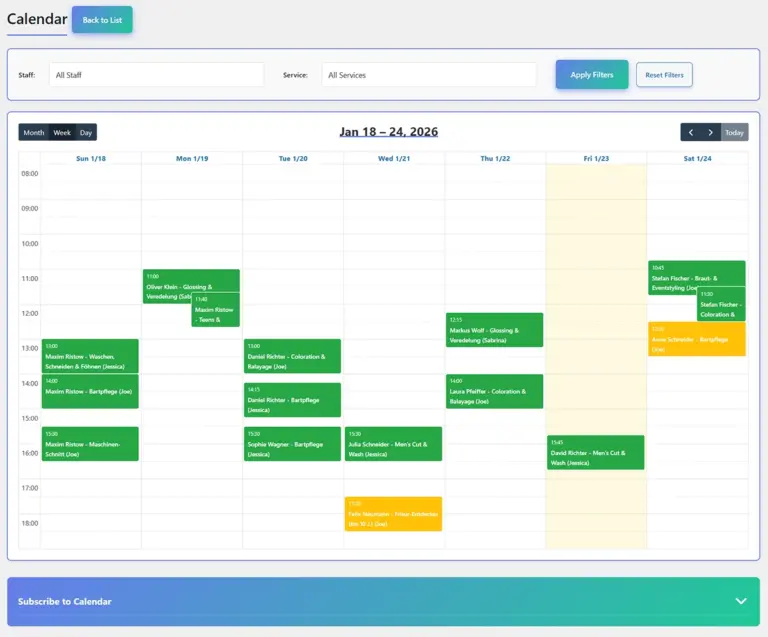Open the Sun 1/18 day header

point(91,159)
